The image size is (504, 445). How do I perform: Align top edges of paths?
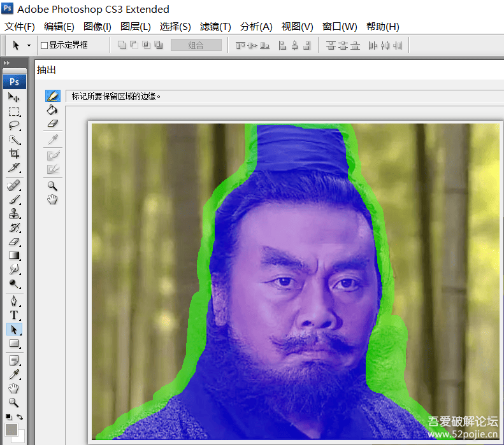(x=240, y=46)
